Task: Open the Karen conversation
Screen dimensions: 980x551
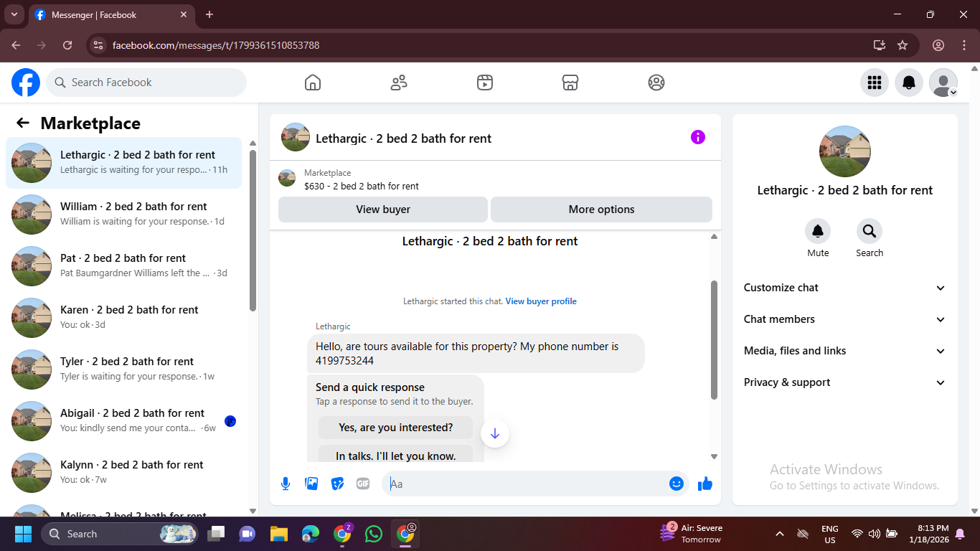Action: (123, 318)
